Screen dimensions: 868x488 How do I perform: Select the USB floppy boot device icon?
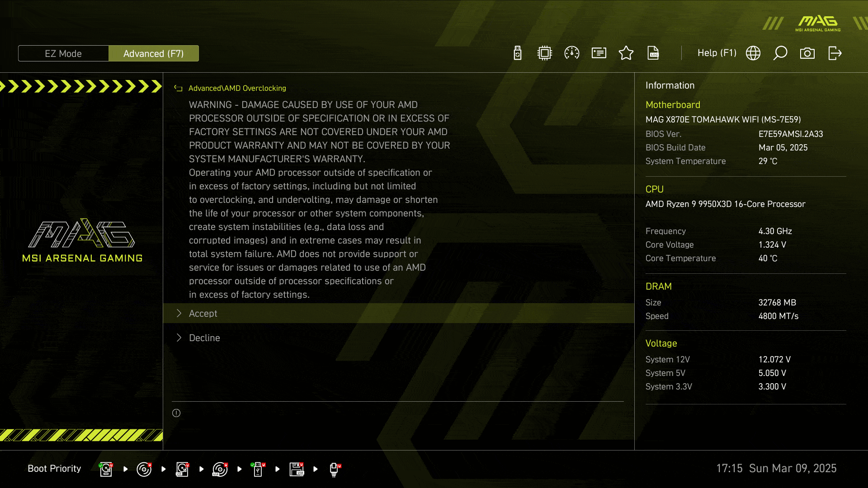[297, 469]
